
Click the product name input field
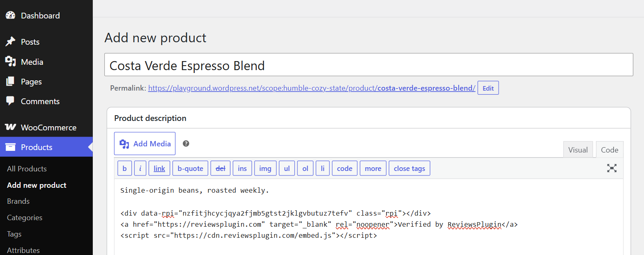click(368, 65)
